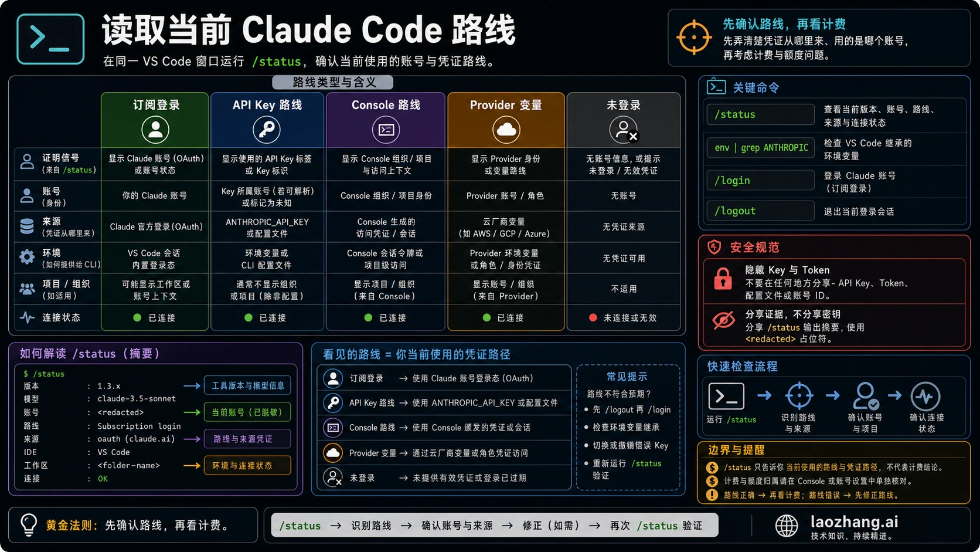Click the database icon beside 来源
The image size is (980, 552).
click(27, 226)
